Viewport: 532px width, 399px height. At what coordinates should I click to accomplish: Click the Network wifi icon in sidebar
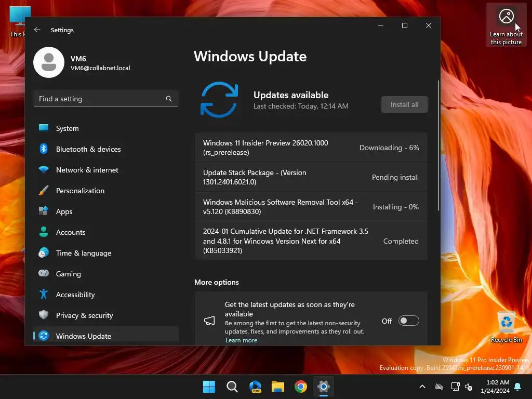coord(44,169)
